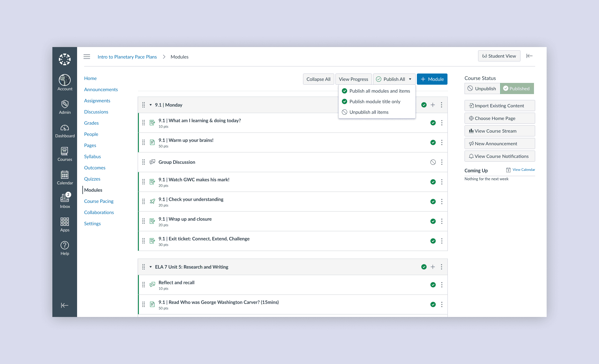Screen dimensions: 599x364
Task: Toggle publish status of 9.1 | Monday module
Action: coord(424,105)
